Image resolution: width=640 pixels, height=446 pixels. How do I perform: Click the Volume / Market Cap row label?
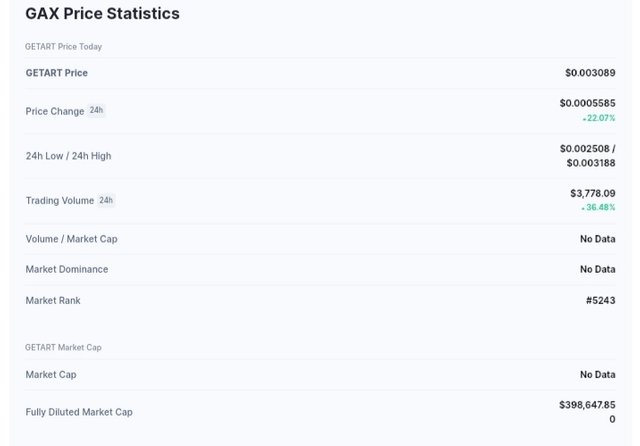point(71,239)
